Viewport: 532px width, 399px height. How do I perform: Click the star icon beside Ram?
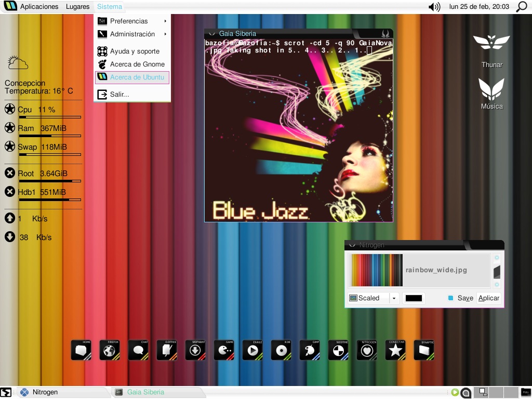(10, 128)
